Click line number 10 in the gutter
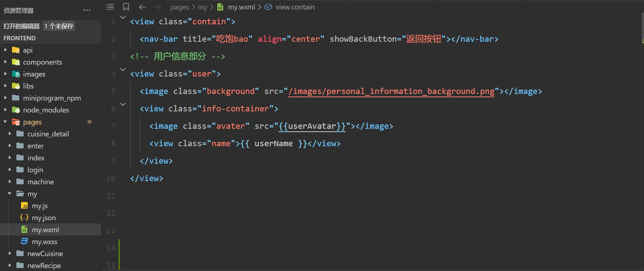 pos(111,178)
